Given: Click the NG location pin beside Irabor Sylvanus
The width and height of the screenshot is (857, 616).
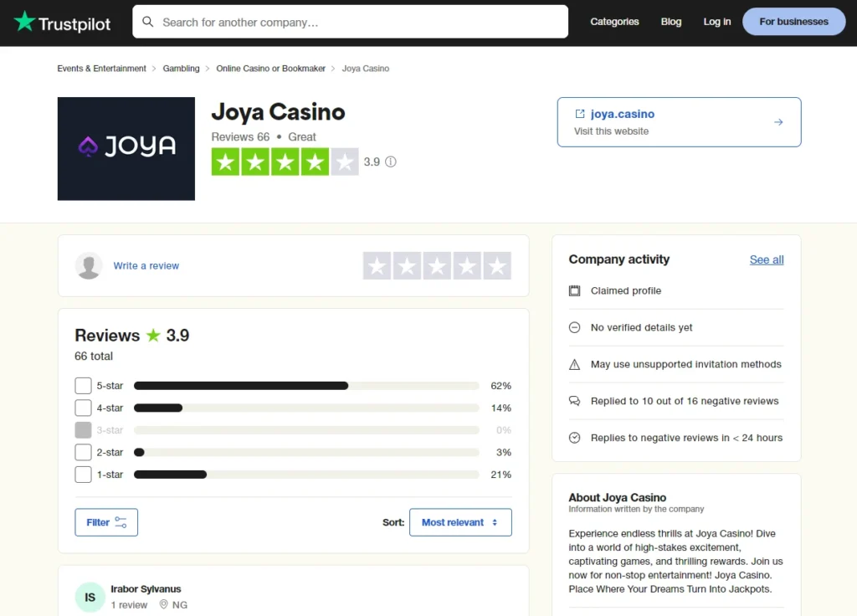Looking at the screenshot, I should (162, 604).
